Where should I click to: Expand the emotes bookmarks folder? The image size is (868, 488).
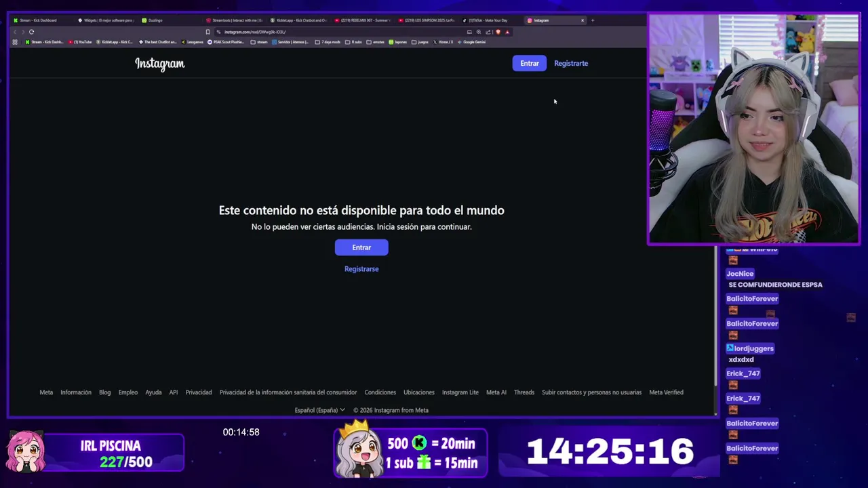pyautogui.click(x=376, y=42)
